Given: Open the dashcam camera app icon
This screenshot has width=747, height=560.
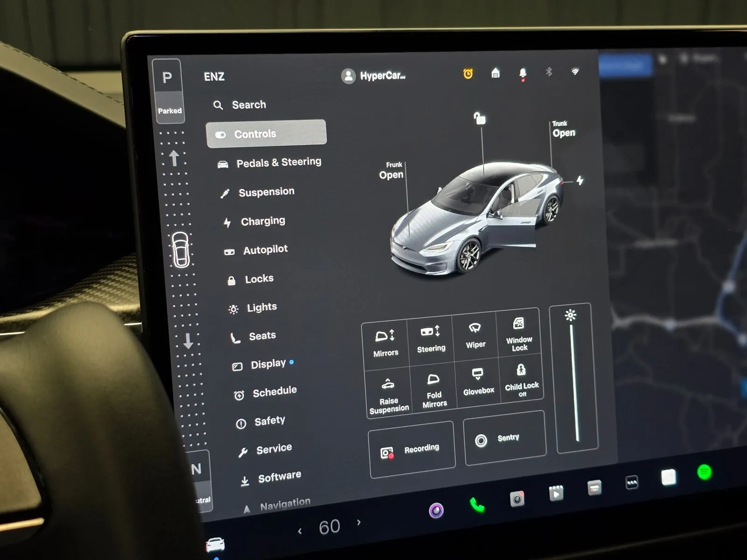Looking at the screenshot, I should pyautogui.click(x=517, y=498).
